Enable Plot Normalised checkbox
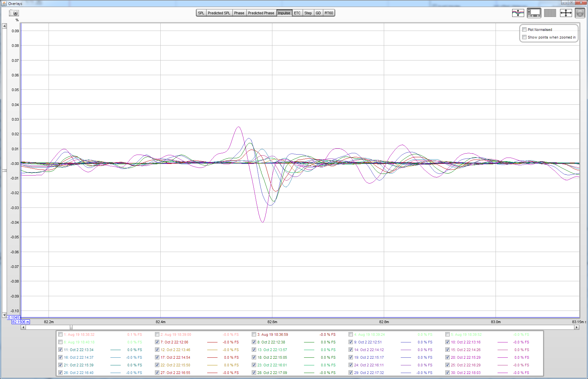 (x=524, y=30)
